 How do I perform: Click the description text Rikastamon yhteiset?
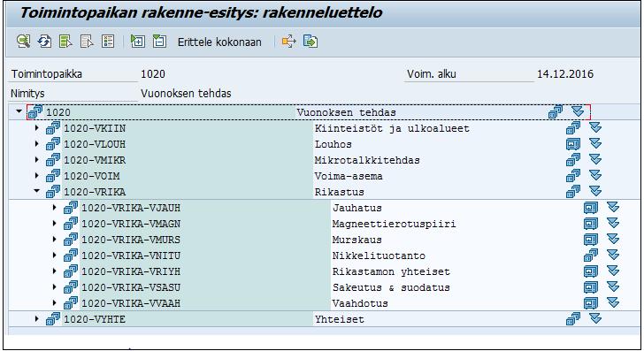pos(391,271)
